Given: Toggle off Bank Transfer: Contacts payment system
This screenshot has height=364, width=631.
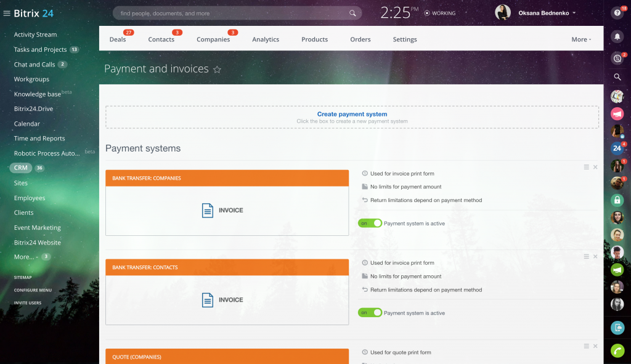Looking at the screenshot, I should coord(370,313).
